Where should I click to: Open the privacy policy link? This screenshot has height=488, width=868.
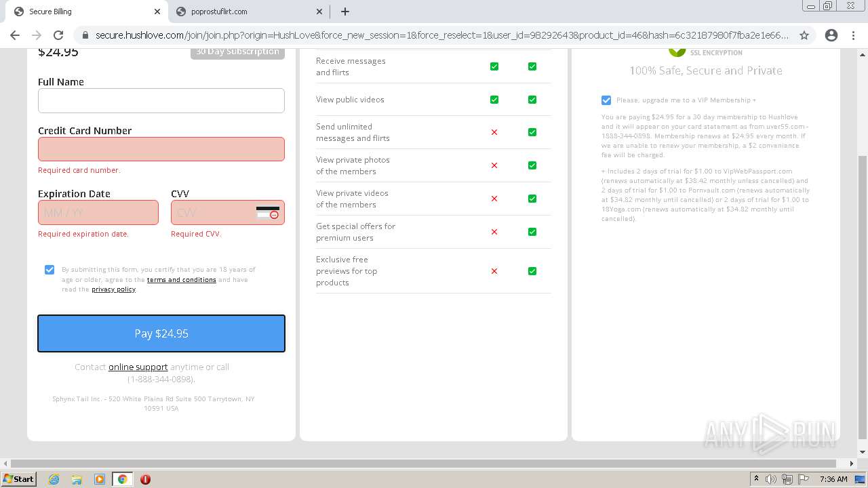click(x=114, y=289)
